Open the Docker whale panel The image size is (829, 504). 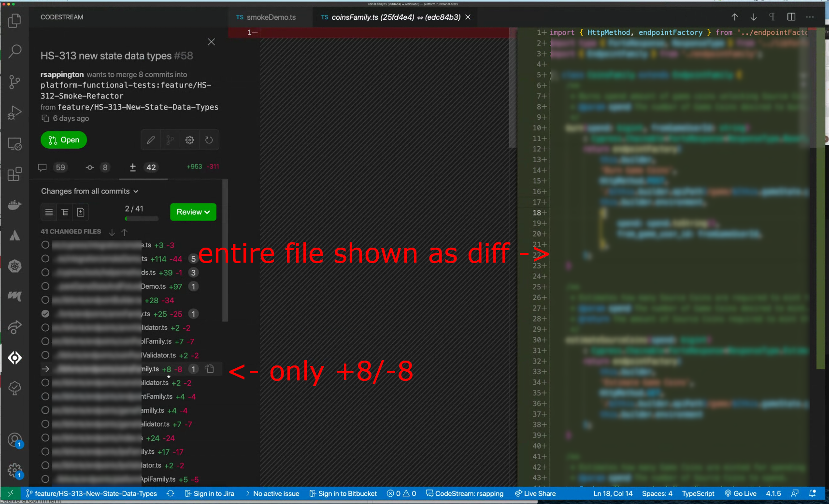[14, 205]
